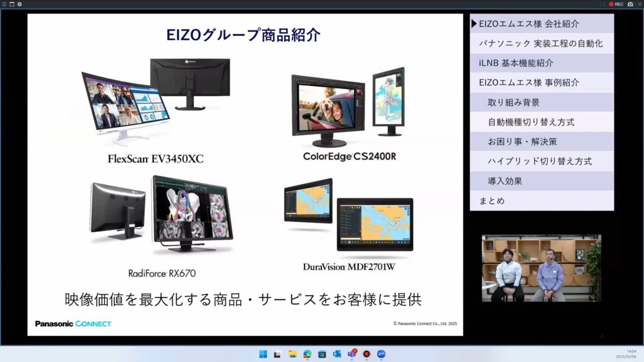Screen dimensions: 644x362
Task: Select agenda sub-item 取り組み背景
Action: click(x=542, y=102)
